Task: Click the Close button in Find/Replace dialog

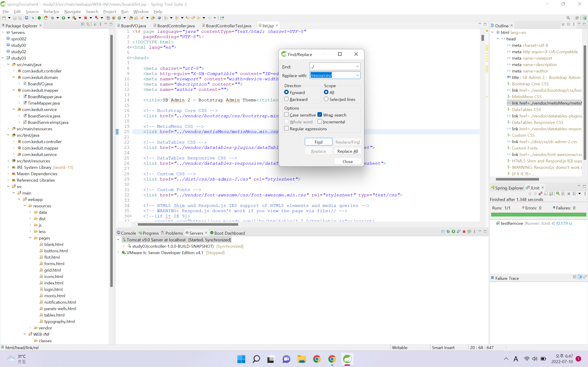Action: click(x=348, y=161)
